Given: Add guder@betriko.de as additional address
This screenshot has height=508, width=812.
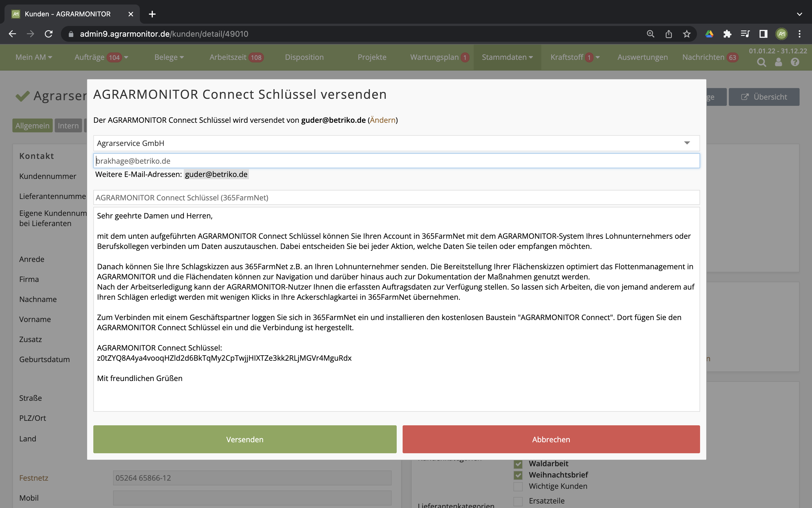Looking at the screenshot, I should point(216,174).
